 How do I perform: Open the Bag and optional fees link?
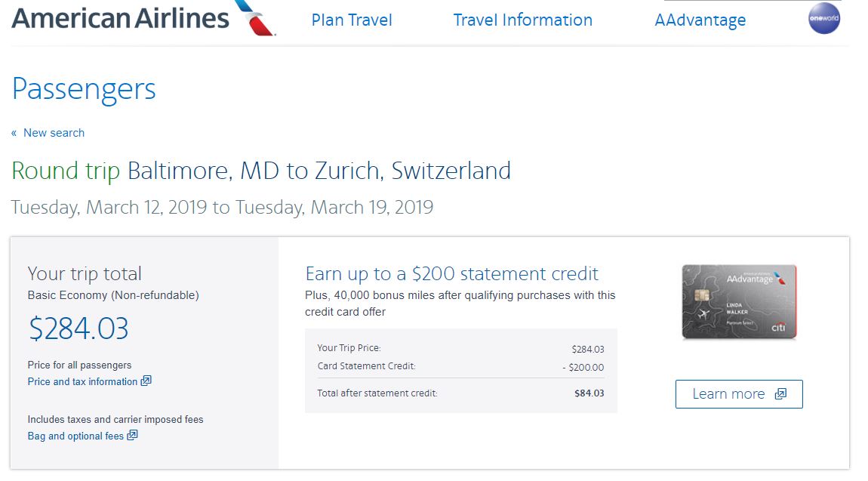pos(75,436)
